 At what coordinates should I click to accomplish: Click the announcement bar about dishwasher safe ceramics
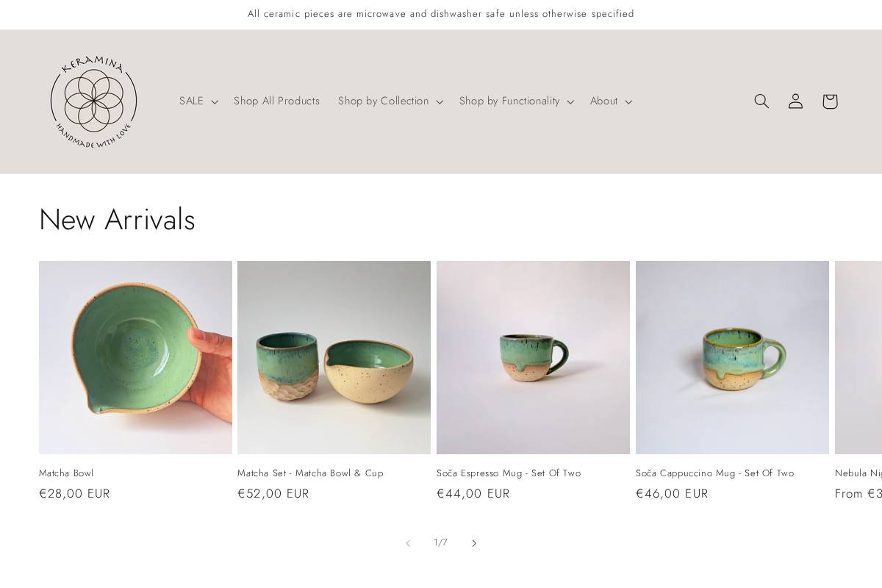[x=440, y=14]
